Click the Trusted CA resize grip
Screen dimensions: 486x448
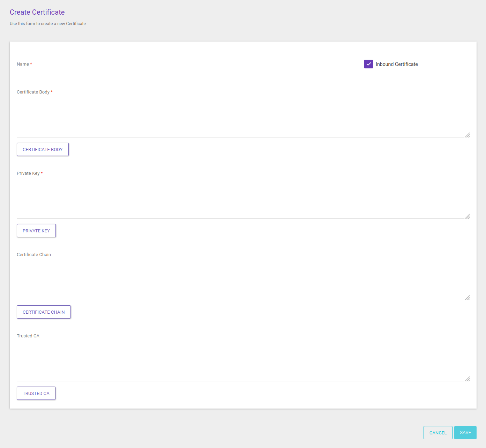(x=467, y=379)
